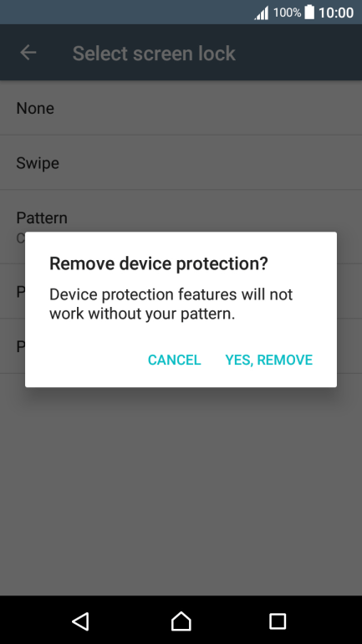Tap the Android back navigation triangle
Screen dimensions: 362x644
pos(81,621)
